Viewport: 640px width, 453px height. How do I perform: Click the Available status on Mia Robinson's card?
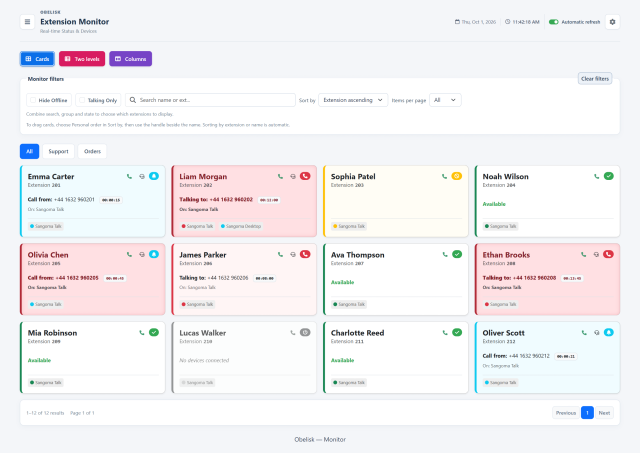pyautogui.click(x=39, y=360)
